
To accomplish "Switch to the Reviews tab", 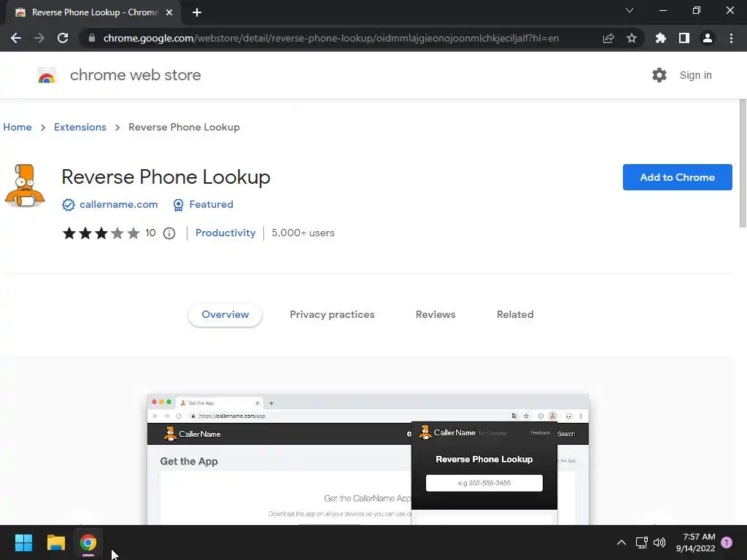I will pyautogui.click(x=436, y=315).
